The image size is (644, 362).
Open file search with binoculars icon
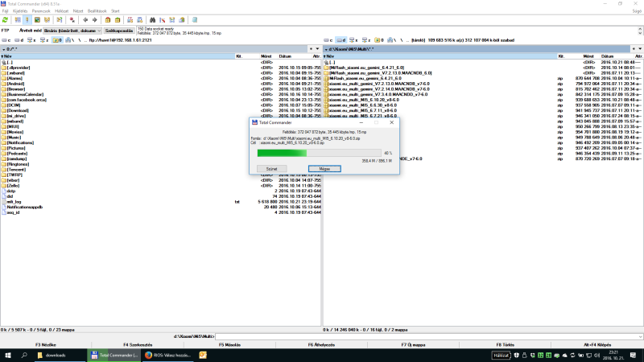(x=152, y=19)
